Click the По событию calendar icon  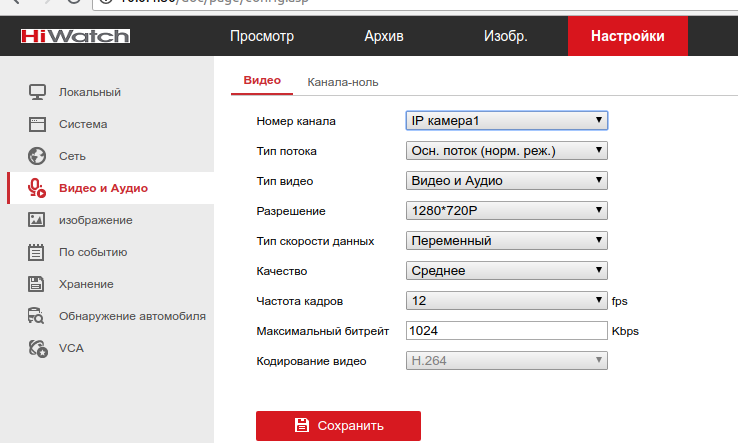click(36, 252)
